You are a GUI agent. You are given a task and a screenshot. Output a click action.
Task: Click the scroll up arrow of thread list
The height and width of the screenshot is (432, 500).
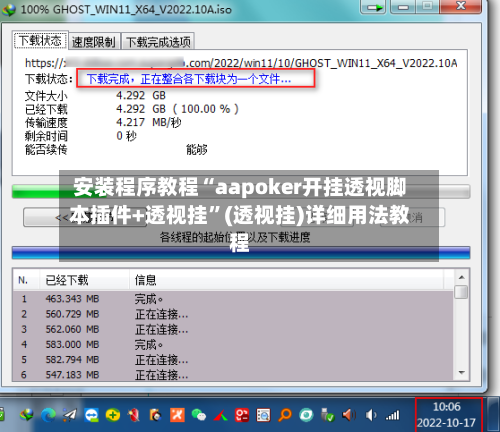tap(462, 277)
